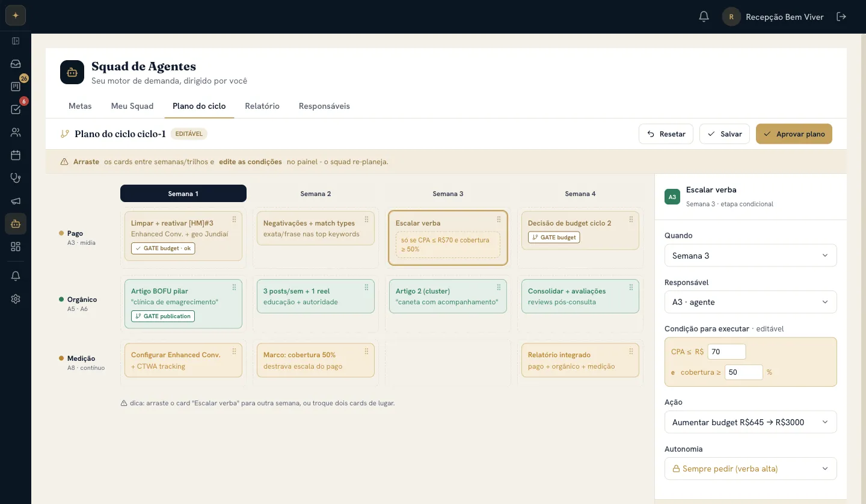This screenshot has height=504, width=866.
Task: Open the grid modules icon in sidebar
Action: 16,247
